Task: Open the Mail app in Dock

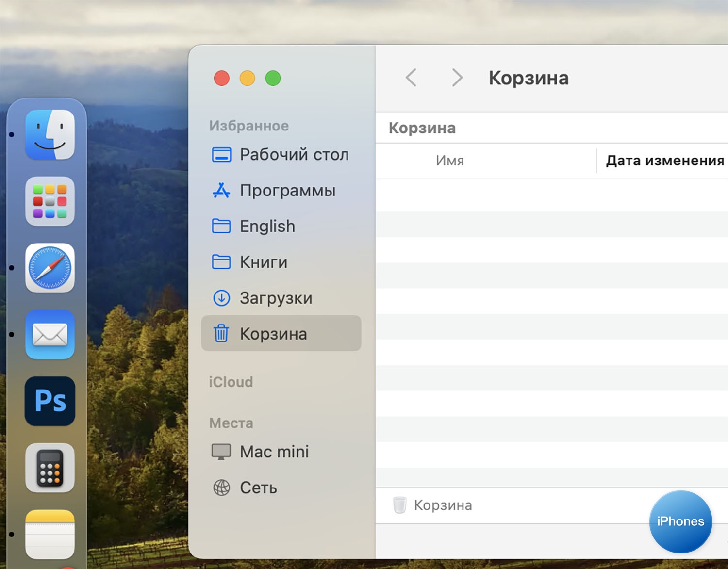Action: point(50,335)
